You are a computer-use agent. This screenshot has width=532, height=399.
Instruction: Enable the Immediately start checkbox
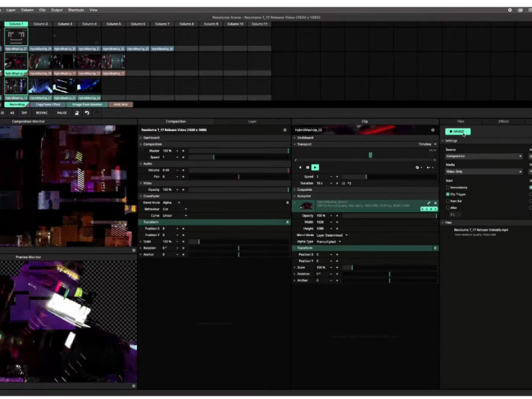pyautogui.click(x=448, y=188)
